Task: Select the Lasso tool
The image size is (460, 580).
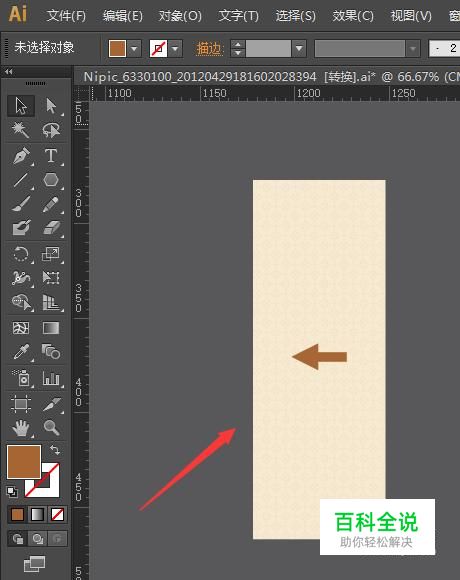Action: point(51,130)
